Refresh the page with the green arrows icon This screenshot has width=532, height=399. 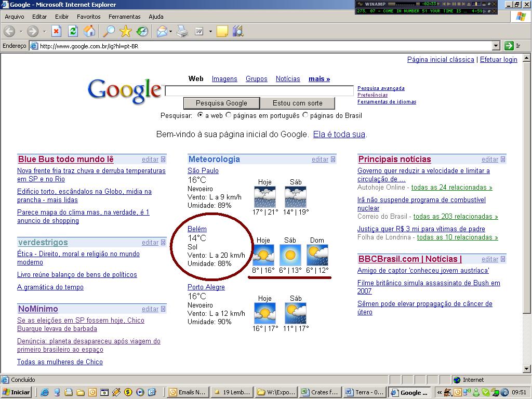[73, 32]
